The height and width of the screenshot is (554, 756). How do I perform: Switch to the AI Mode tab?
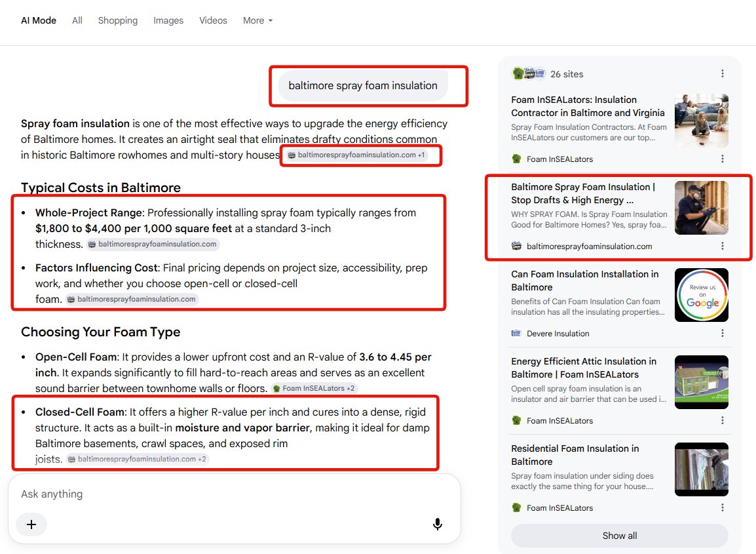tap(39, 20)
